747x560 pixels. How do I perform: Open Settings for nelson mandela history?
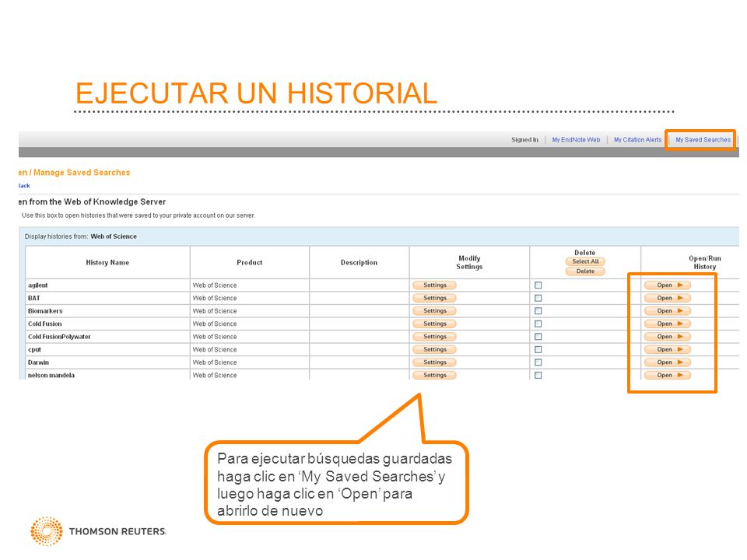coord(434,375)
